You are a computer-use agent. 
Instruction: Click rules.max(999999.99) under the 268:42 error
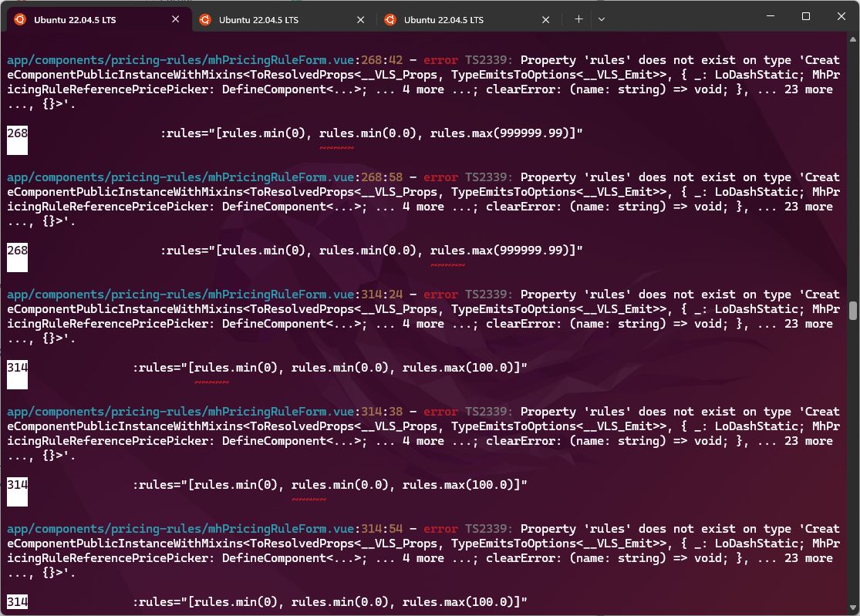tap(499, 133)
